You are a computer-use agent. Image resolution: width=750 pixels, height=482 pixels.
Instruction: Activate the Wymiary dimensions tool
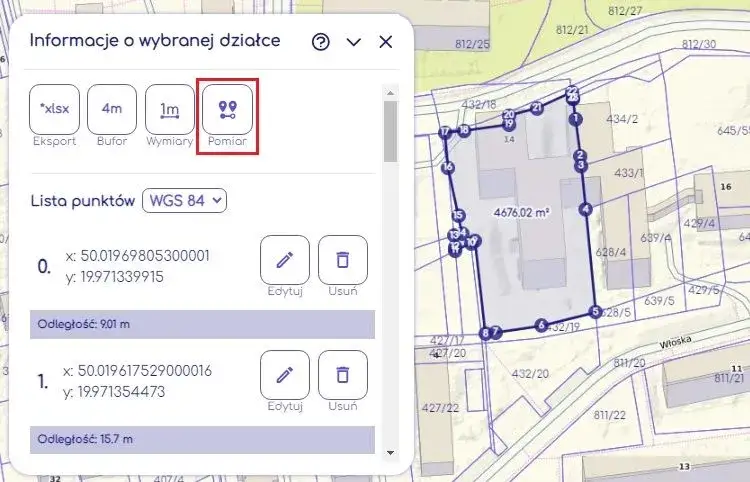[170, 109]
